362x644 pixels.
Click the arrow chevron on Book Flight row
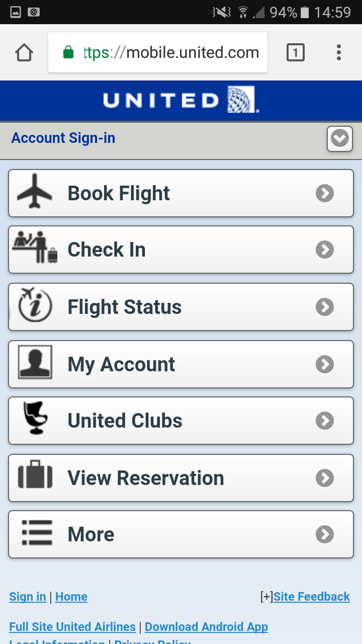coord(325,193)
